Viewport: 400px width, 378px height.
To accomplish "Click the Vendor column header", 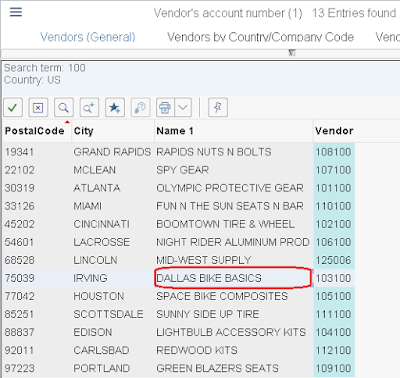I will pyautogui.click(x=334, y=131).
